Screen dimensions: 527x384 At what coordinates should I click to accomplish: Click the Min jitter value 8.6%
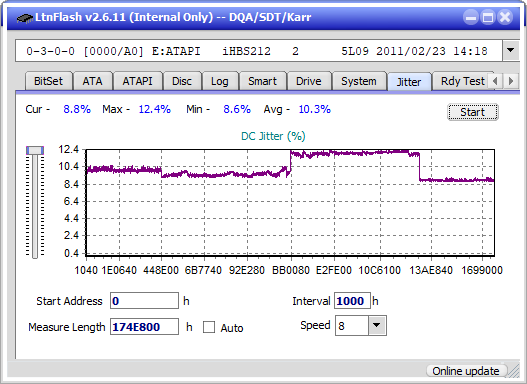click(x=237, y=109)
